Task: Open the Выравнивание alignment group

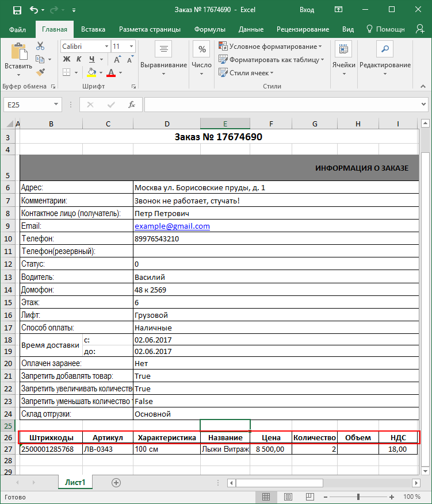Action: [163, 58]
